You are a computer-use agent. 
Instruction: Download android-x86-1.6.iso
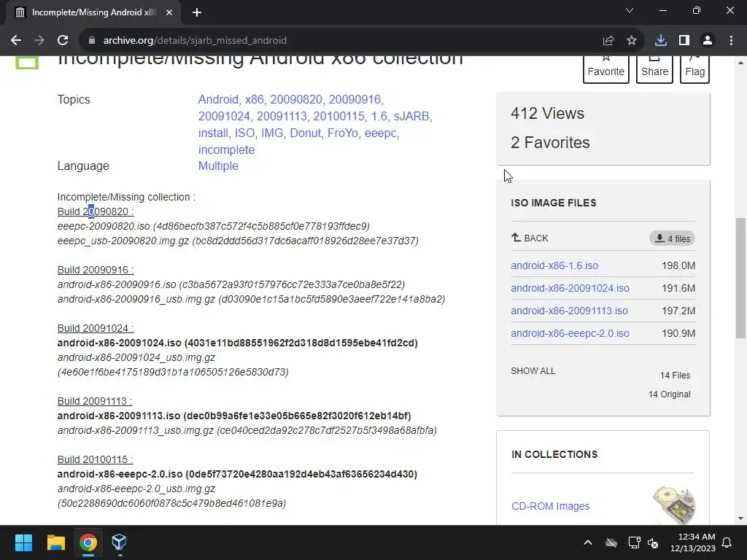554,265
